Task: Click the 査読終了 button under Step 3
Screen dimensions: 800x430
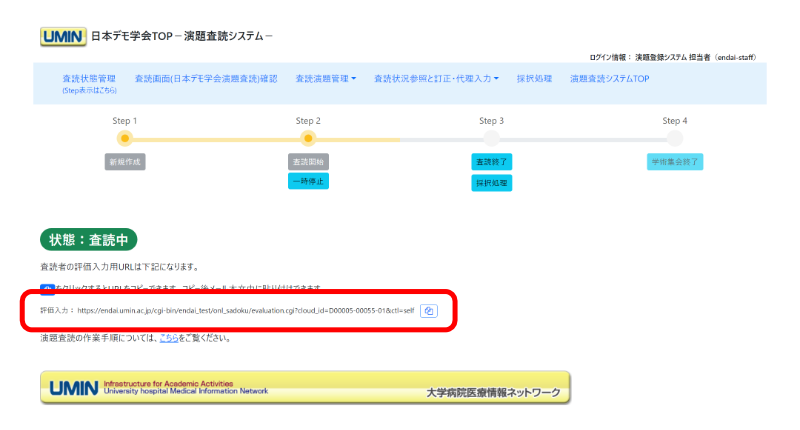Action: (491, 162)
